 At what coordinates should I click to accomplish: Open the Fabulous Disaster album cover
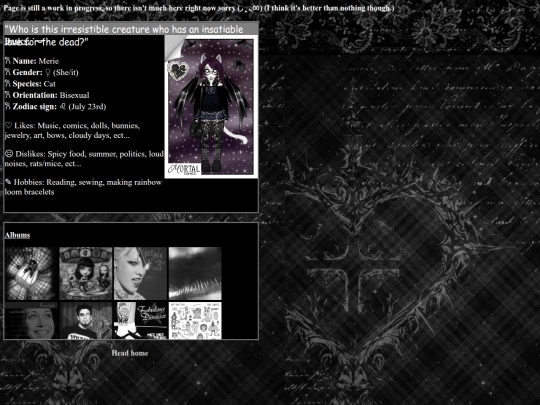point(141,321)
